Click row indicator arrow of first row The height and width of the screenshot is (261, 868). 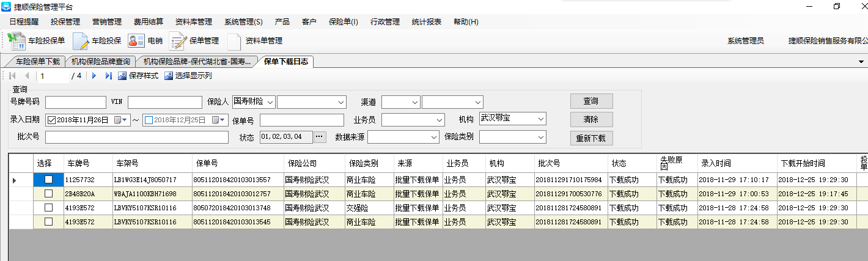(15, 180)
